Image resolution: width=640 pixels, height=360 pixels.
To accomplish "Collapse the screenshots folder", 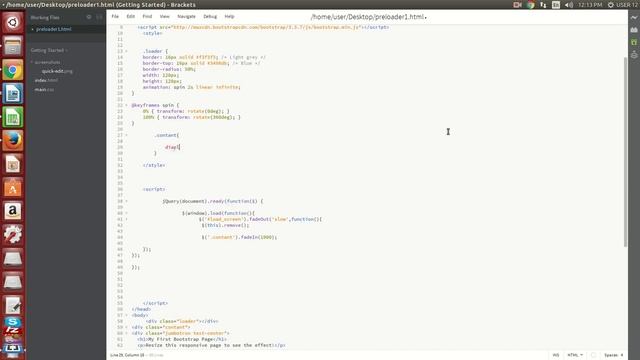I will coord(47,62).
